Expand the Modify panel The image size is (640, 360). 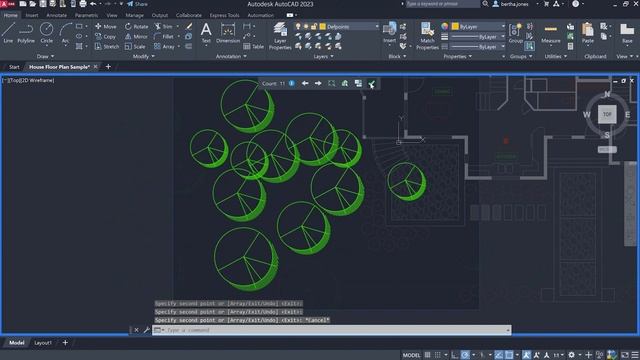(144, 56)
